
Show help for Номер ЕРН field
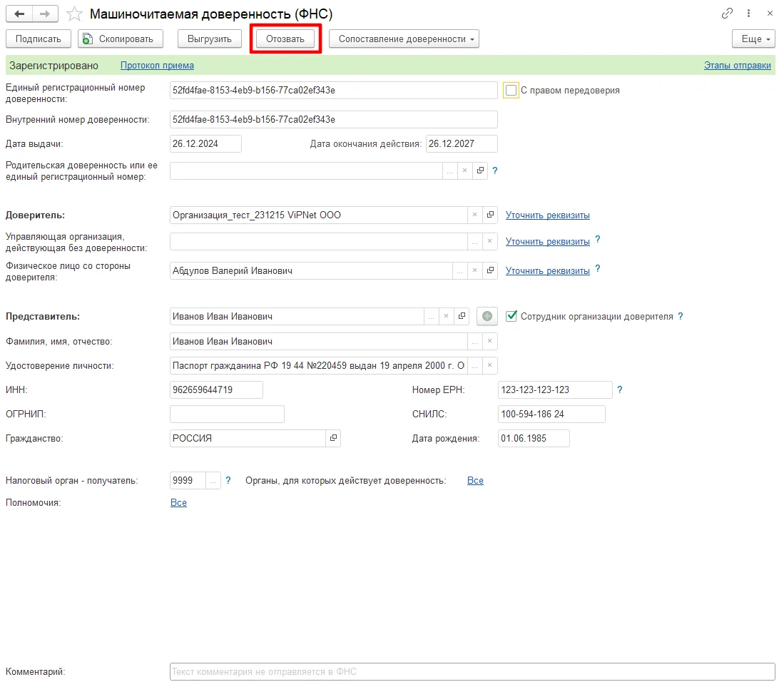619,390
